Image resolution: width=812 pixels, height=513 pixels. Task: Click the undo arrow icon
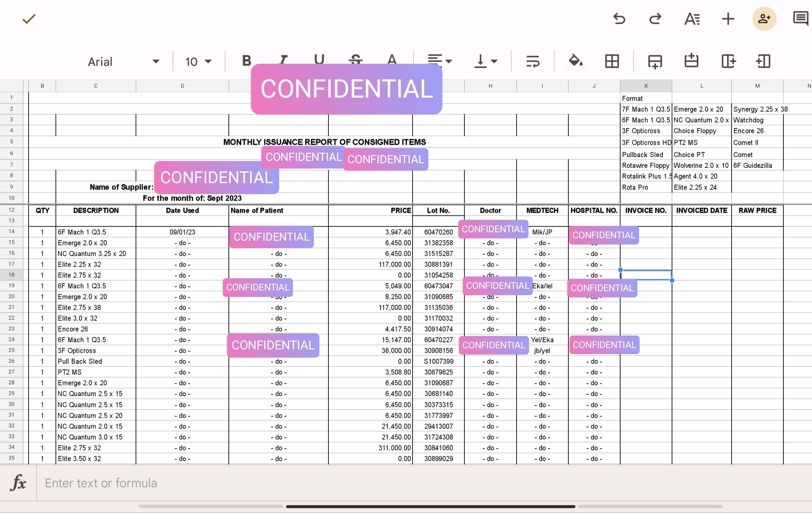click(619, 19)
